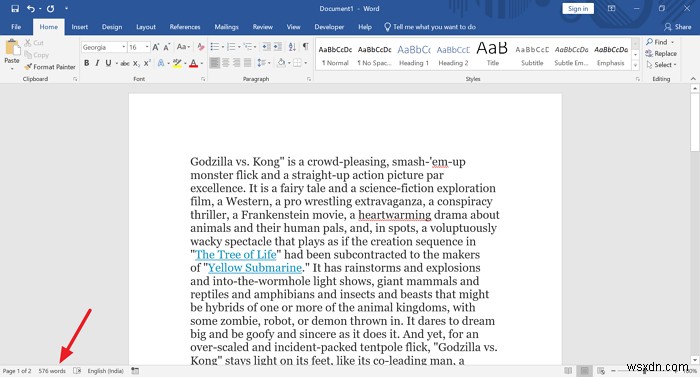Redo the last action

coord(50,8)
